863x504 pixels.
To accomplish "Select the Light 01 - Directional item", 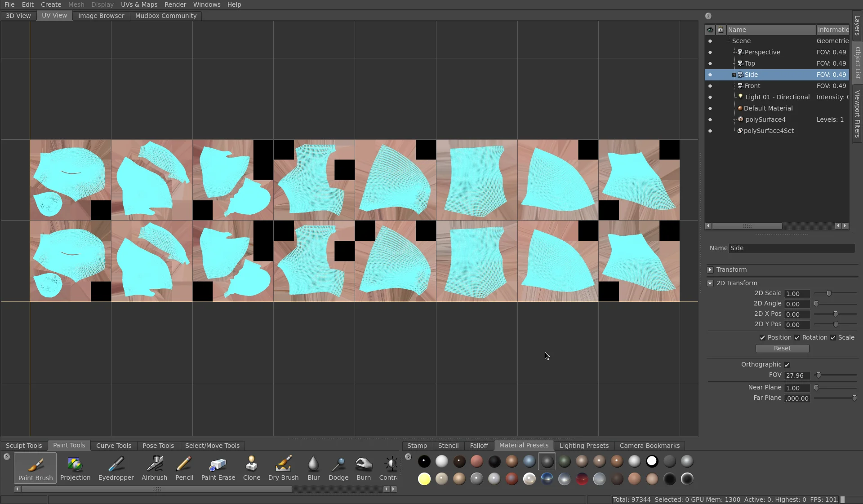I will pyautogui.click(x=777, y=97).
